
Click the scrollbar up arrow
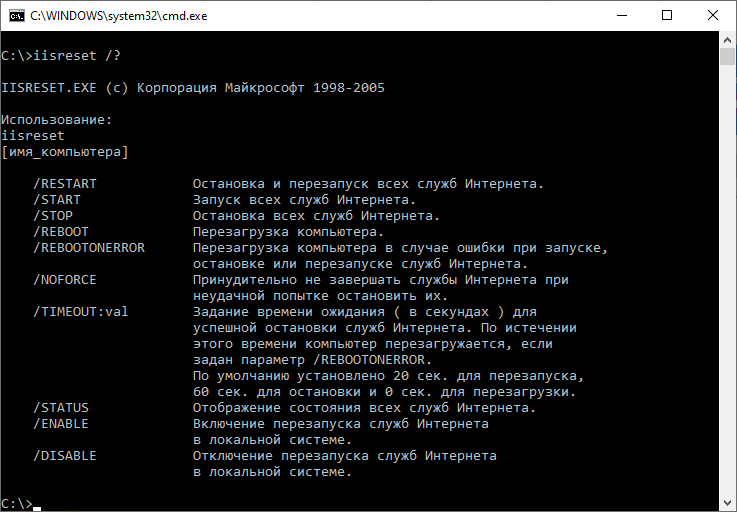pos(728,40)
